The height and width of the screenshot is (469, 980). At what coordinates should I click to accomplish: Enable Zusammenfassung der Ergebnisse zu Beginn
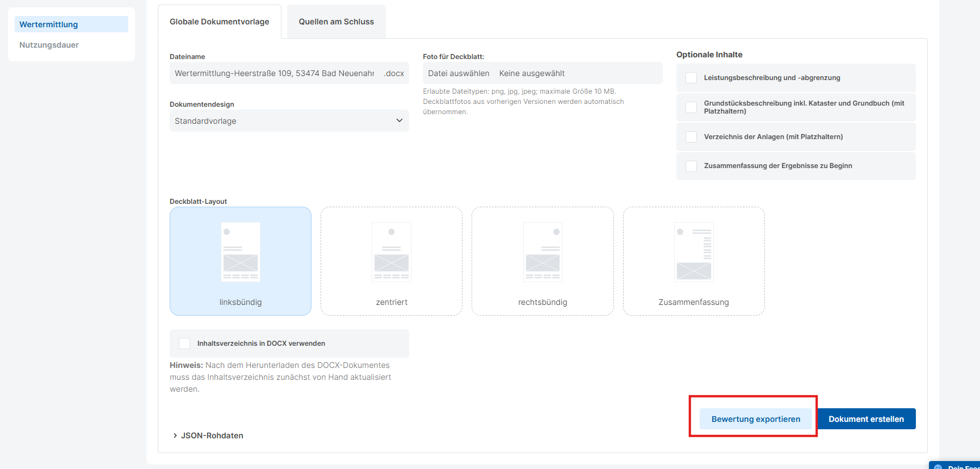tap(691, 166)
